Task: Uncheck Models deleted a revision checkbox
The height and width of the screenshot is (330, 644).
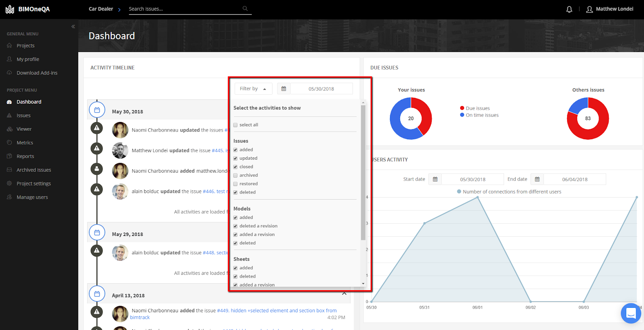Action: pyautogui.click(x=235, y=226)
